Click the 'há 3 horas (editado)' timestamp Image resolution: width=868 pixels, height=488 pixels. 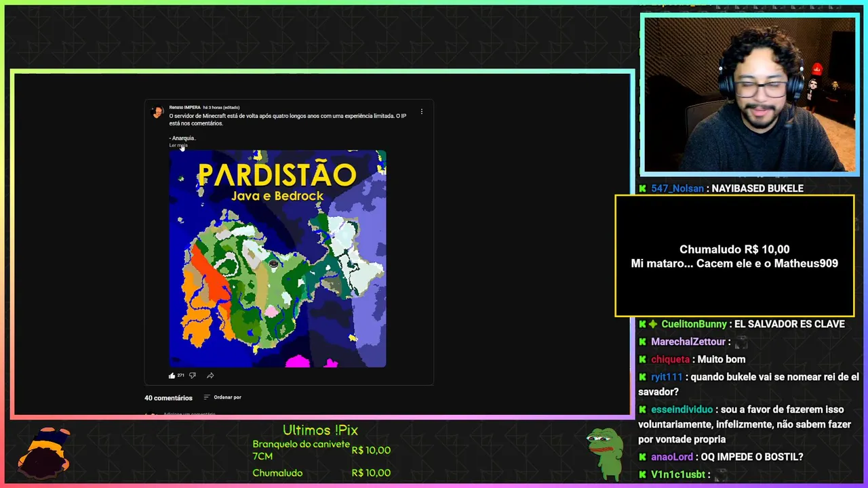[222, 107]
